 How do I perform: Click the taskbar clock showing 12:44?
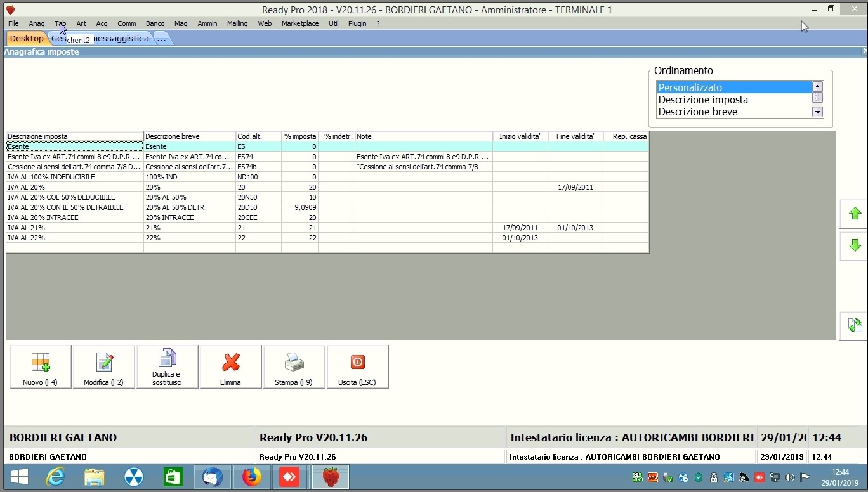tap(840, 477)
